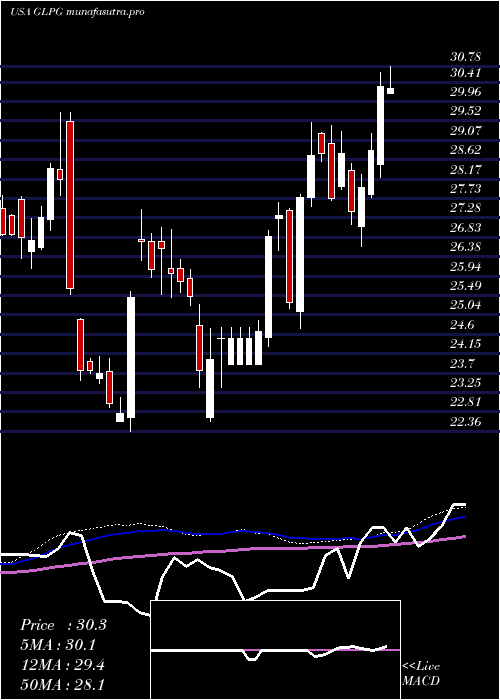Click the 30.78 price axis label
Screen dimensions: 500x700
466,57
